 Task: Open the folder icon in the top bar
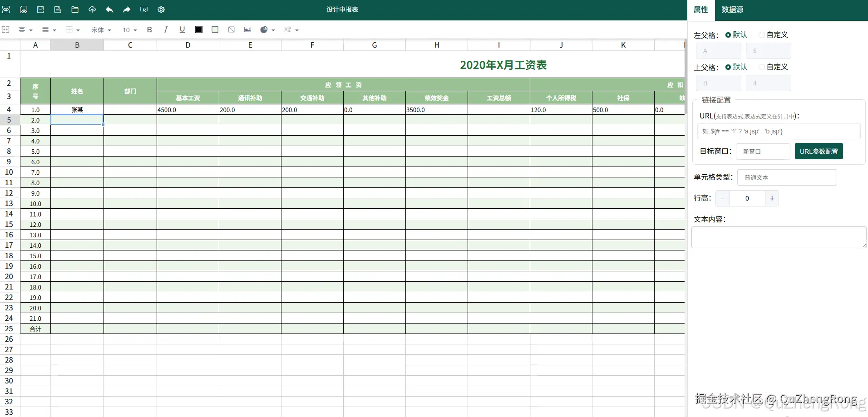[75, 10]
